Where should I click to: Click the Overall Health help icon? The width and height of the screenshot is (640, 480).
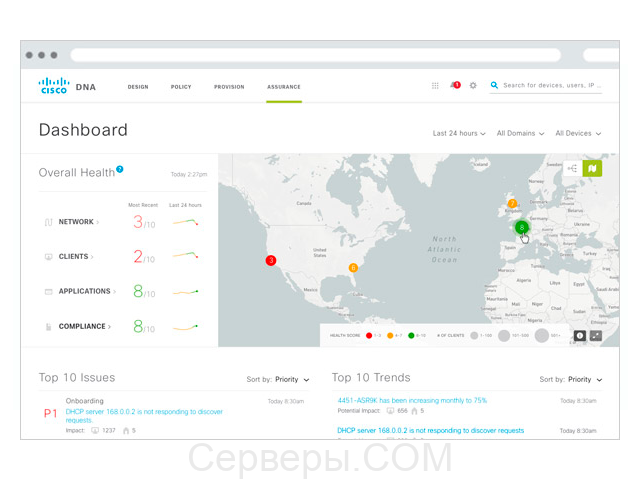120,170
